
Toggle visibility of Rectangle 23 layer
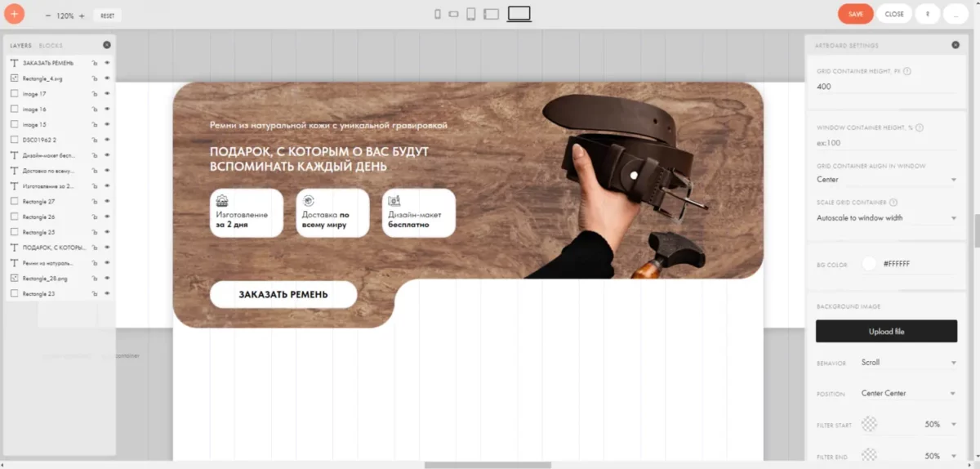pyautogui.click(x=107, y=293)
